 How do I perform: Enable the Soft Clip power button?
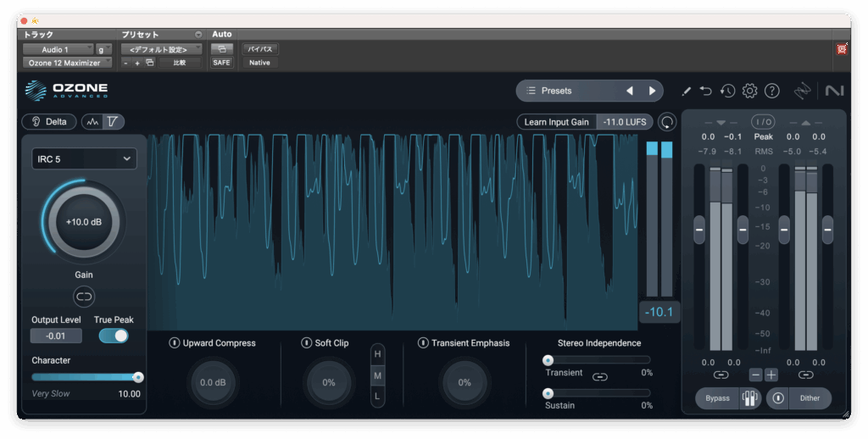306,343
